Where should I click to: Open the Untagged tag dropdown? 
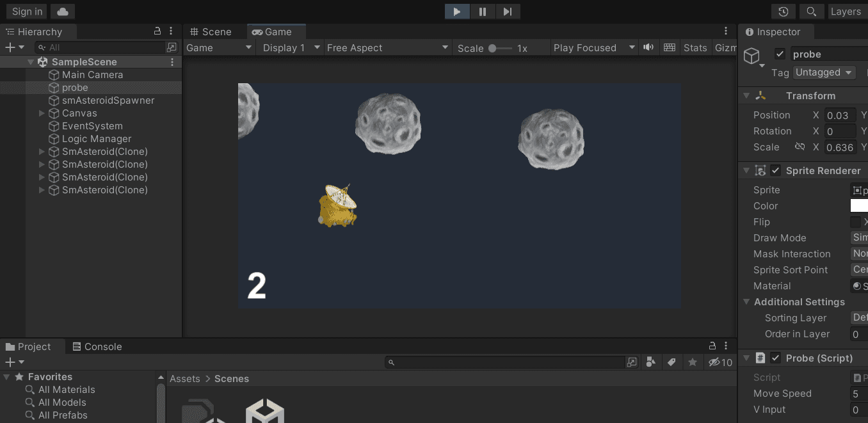[x=824, y=72]
